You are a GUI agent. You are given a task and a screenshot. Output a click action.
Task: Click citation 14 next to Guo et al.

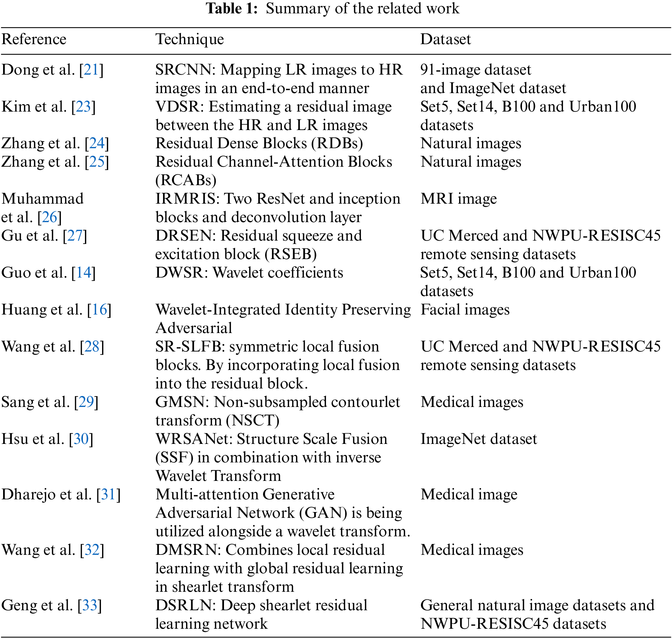pyautogui.click(x=83, y=273)
